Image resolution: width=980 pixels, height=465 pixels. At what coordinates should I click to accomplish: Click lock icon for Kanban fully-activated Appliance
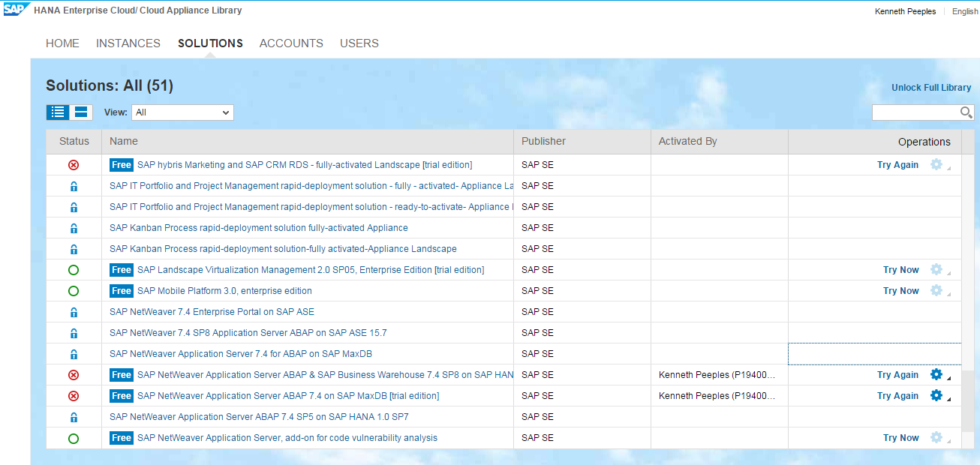[74, 228]
